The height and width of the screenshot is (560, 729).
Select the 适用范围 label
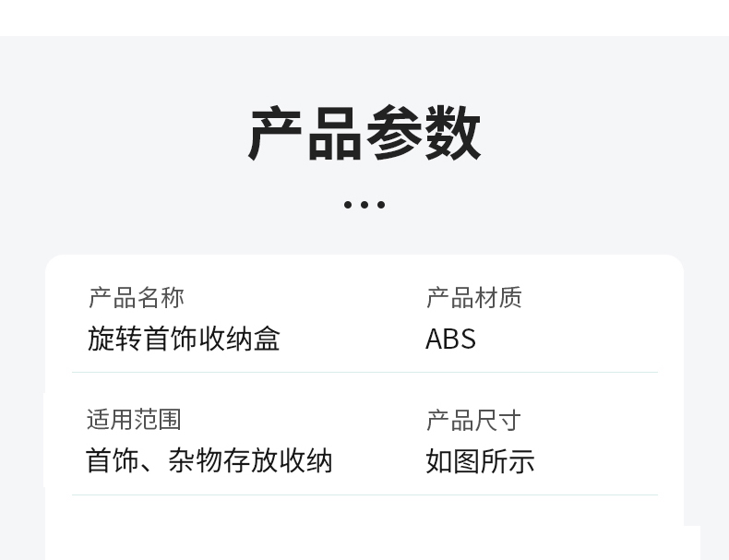(134, 420)
